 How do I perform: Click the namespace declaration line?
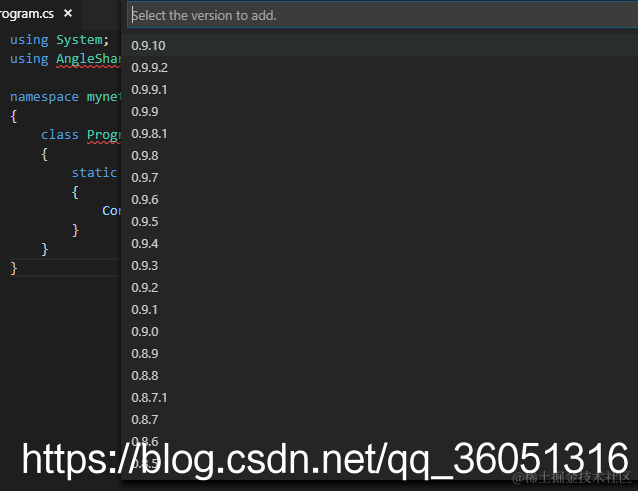65,97
